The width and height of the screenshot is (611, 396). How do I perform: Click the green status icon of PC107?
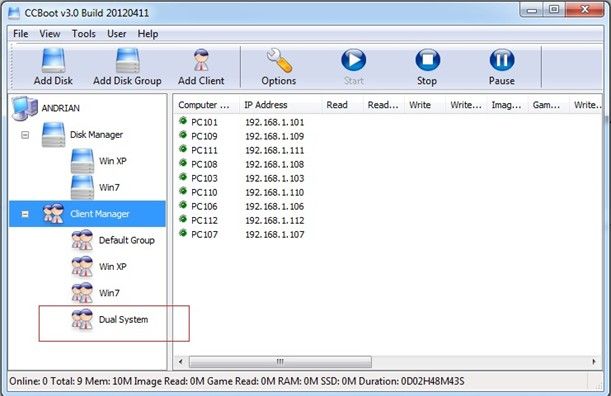coord(183,233)
